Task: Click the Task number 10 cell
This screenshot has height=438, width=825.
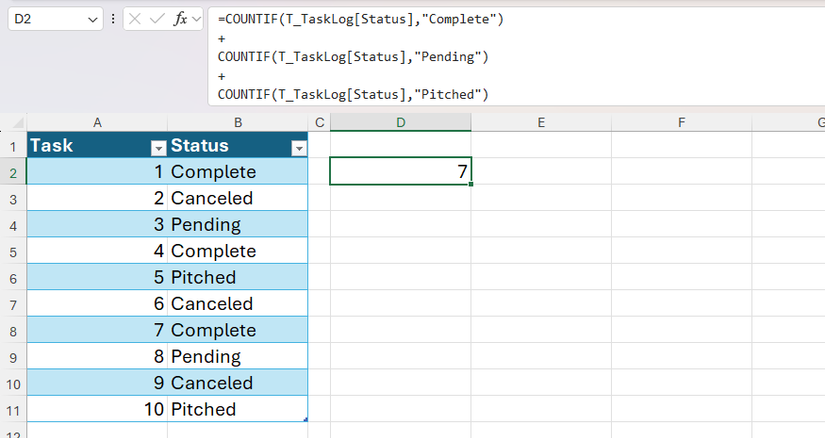Action: click(x=97, y=409)
